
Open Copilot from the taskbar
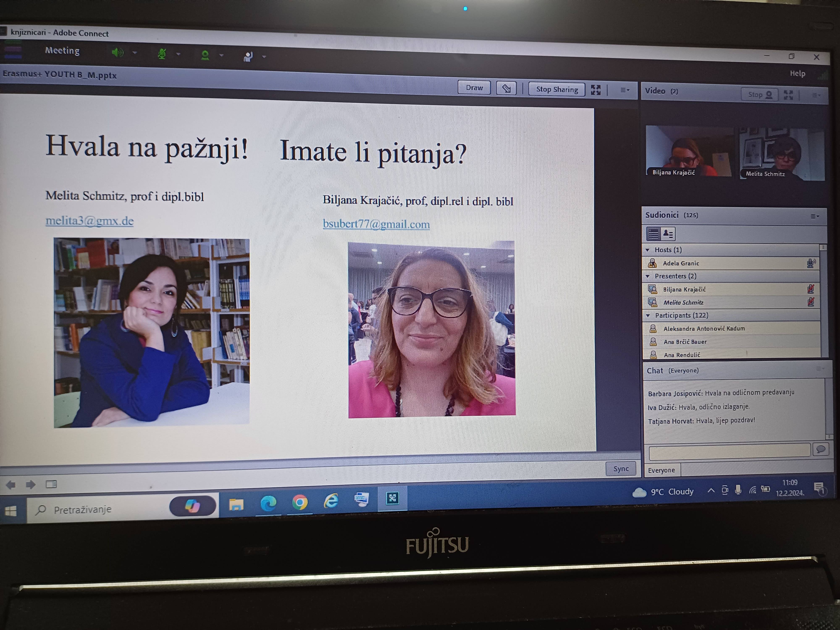point(193,506)
